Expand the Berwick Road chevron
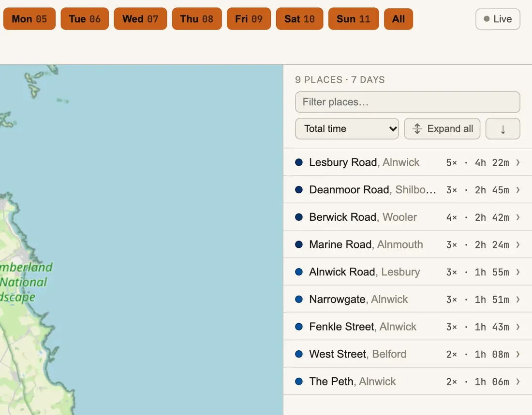The height and width of the screenshot is (415, 532). click(x=518, y=217)
